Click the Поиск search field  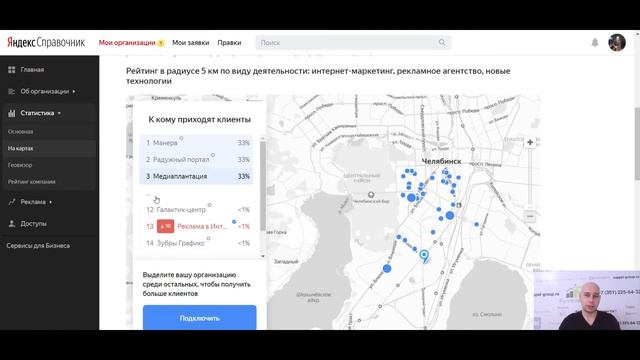click(353, 42)
